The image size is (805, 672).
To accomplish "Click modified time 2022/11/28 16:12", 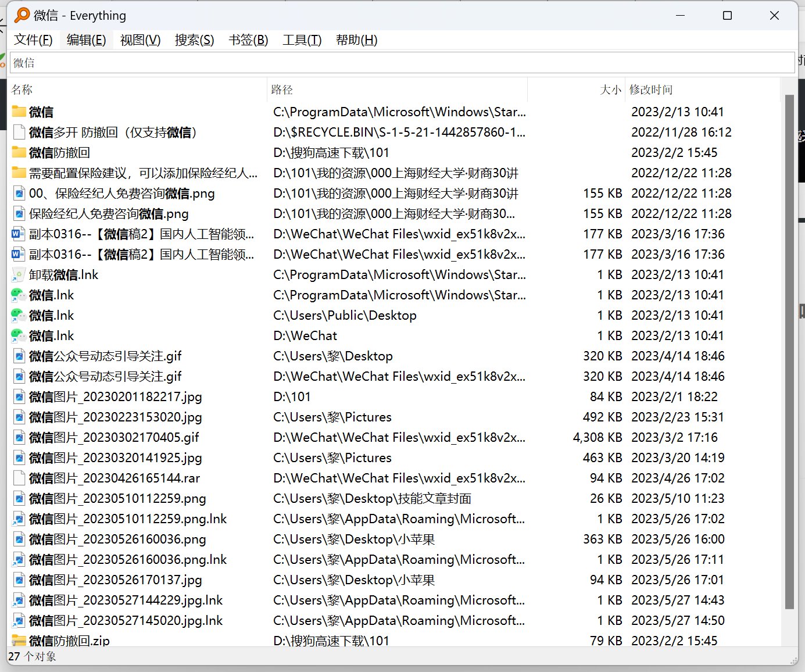I will (x=681, y=132).
